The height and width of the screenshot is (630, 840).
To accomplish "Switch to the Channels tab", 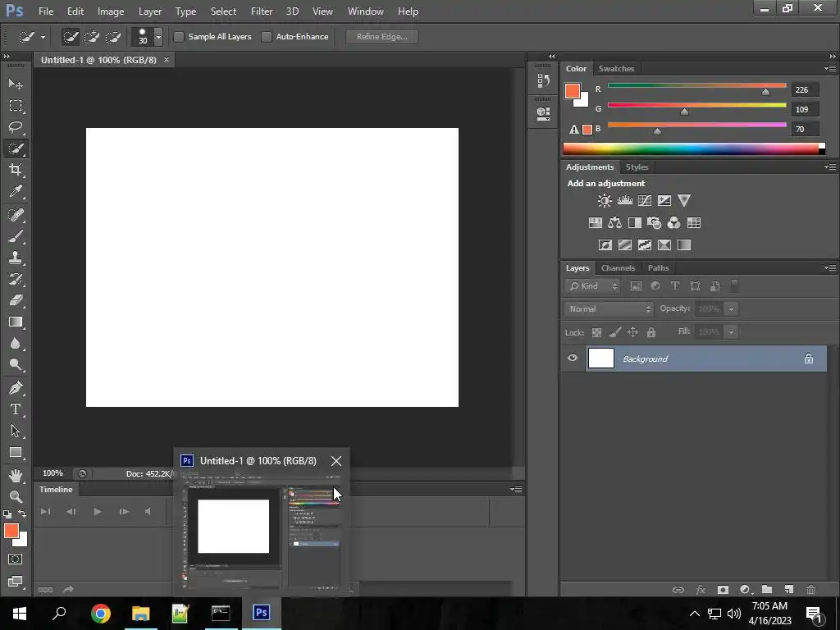I will (x=618, y=268).
